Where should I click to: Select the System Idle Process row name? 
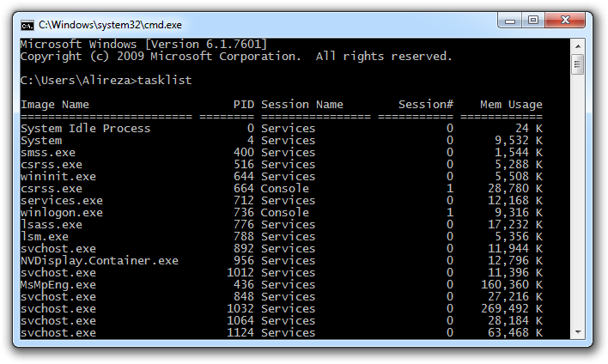click(85, 128)
